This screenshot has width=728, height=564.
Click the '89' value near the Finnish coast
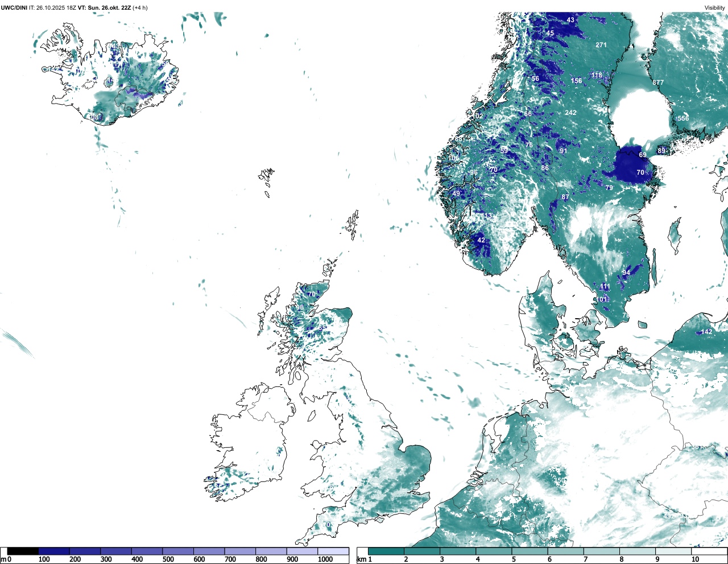[661, 151]
